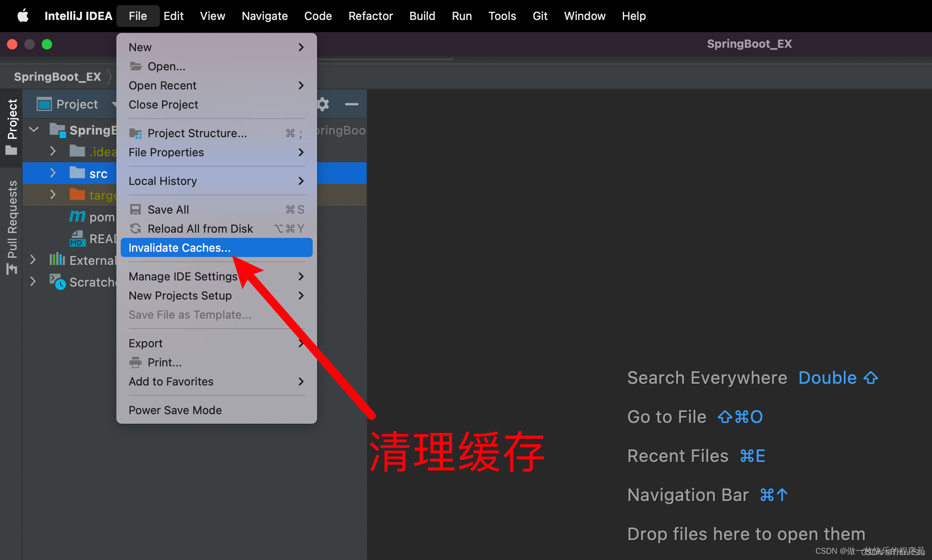Open the Navigate menu
932x560 pixels.
[x=264, y=16]
